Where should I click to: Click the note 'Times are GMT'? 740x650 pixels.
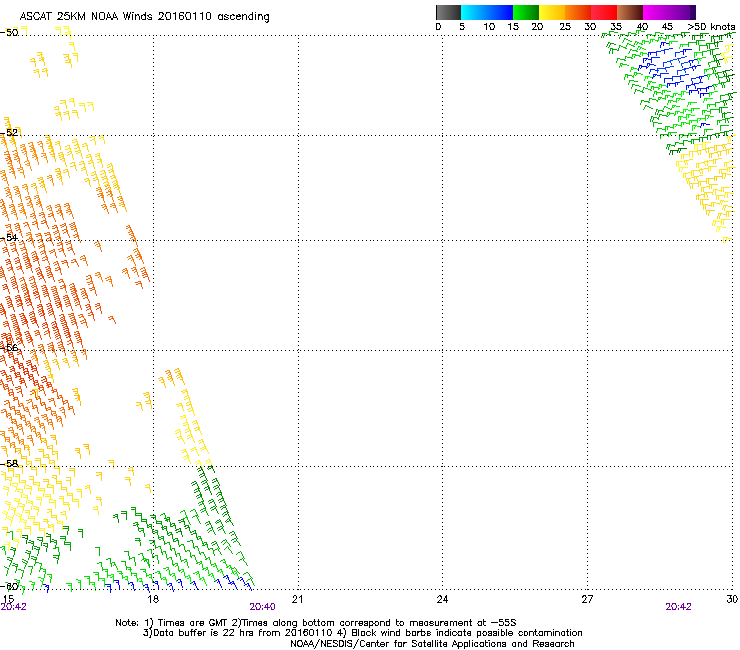tap(192, 623)
